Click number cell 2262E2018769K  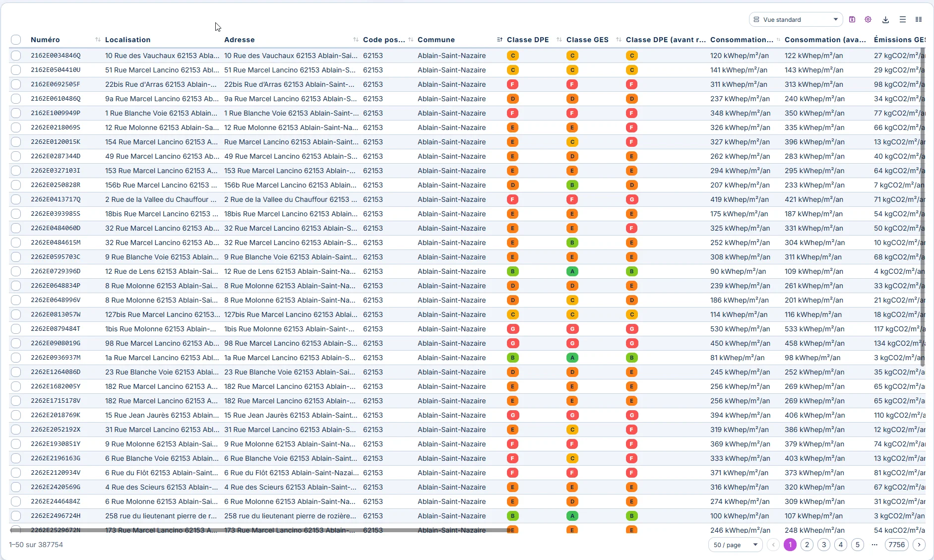[56, 415]
